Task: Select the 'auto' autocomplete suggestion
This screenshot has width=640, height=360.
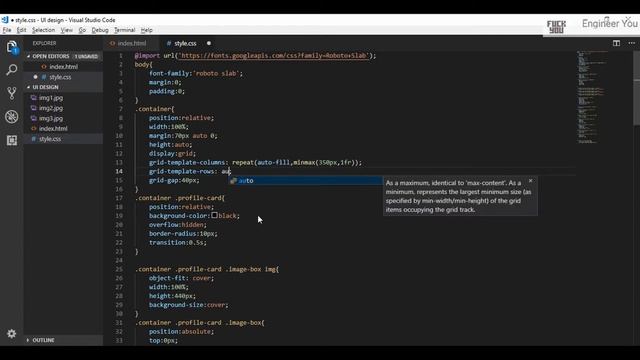Action: (x=305, y=180)
